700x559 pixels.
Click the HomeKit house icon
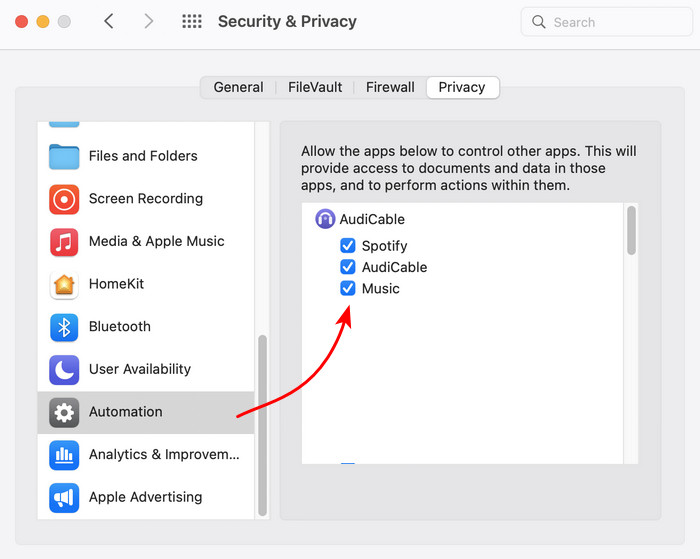point(64,284)
